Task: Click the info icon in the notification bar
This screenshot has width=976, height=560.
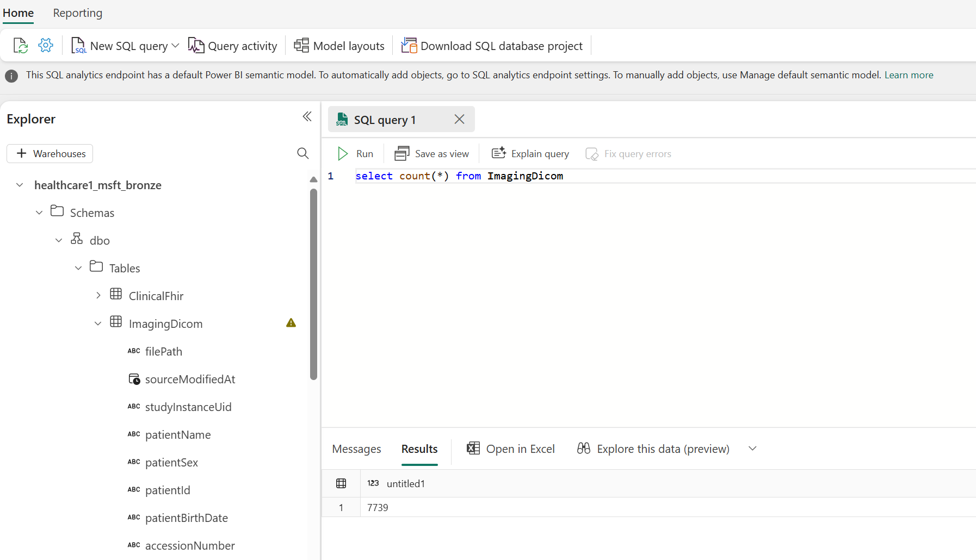Action: [x=11, y=76]
